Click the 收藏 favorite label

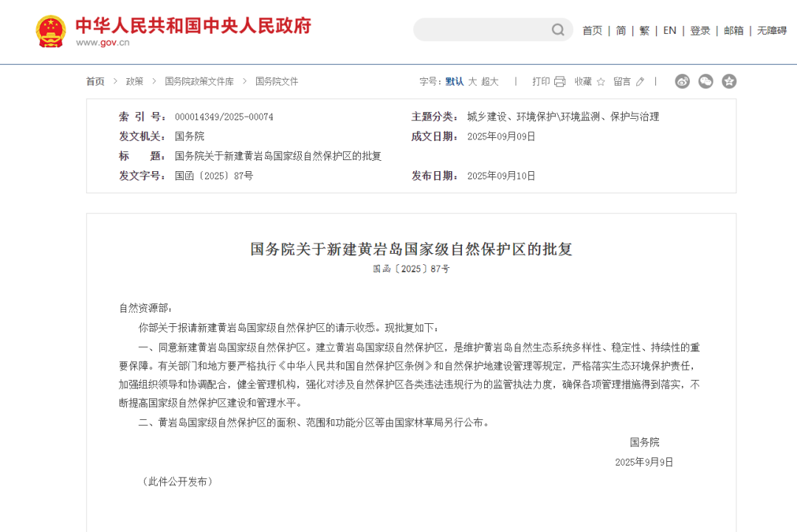click(583, 81)
